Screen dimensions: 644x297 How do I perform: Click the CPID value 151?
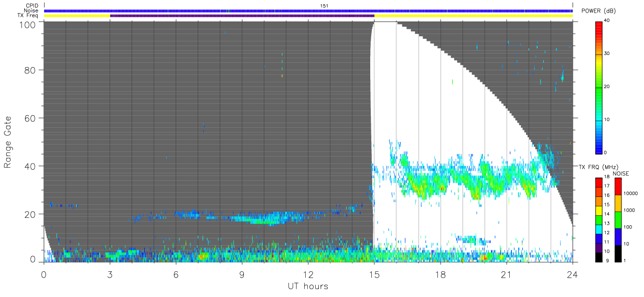(324, 6)
